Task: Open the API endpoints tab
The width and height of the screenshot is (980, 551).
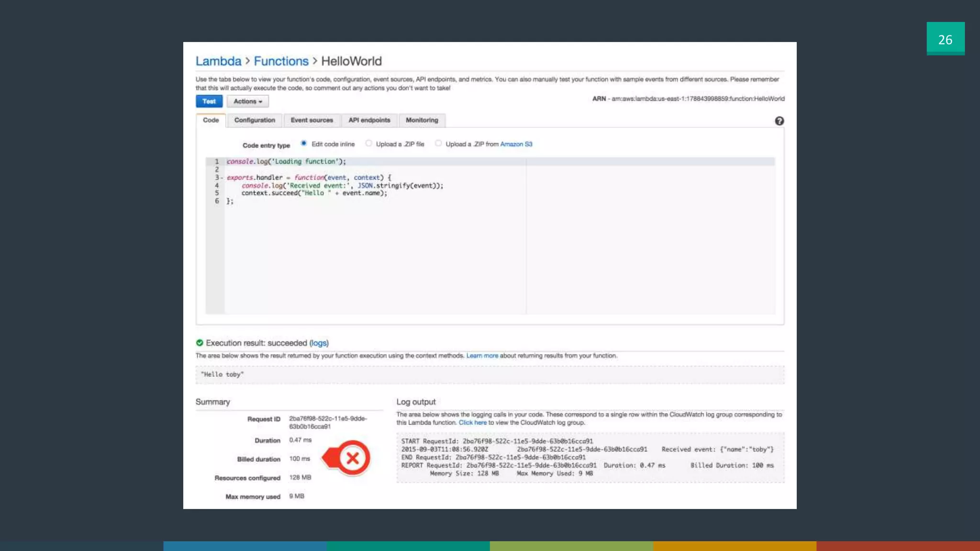Action: point(369,120)
